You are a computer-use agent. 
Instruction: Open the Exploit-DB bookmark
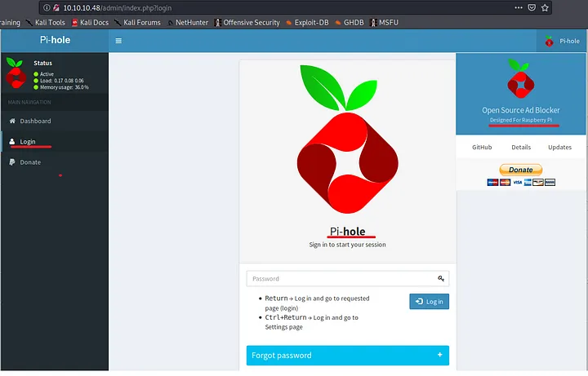(312, 22)
